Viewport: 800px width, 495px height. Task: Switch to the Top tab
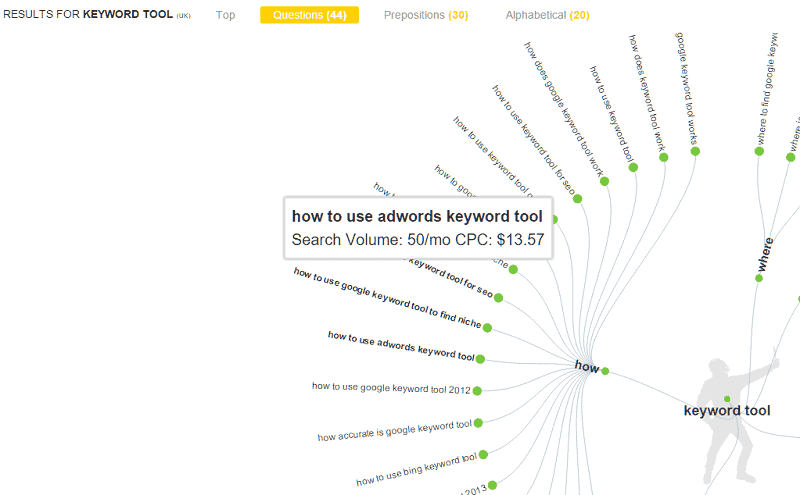(x=225, y=15)
